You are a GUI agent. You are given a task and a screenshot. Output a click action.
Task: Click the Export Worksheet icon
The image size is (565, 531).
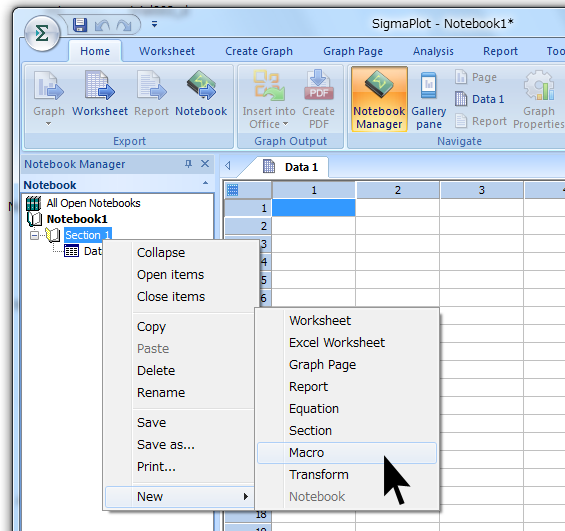pyautogui.click(x=100, y=94)
